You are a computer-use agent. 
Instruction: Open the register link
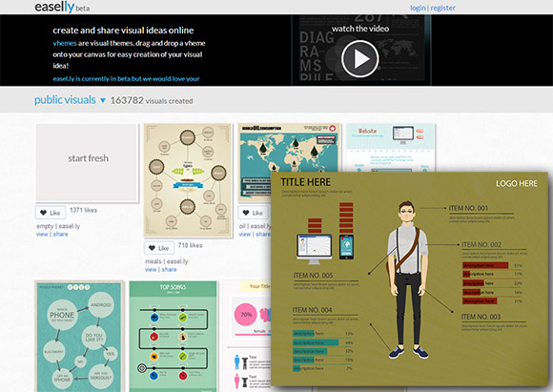point(443,8)
